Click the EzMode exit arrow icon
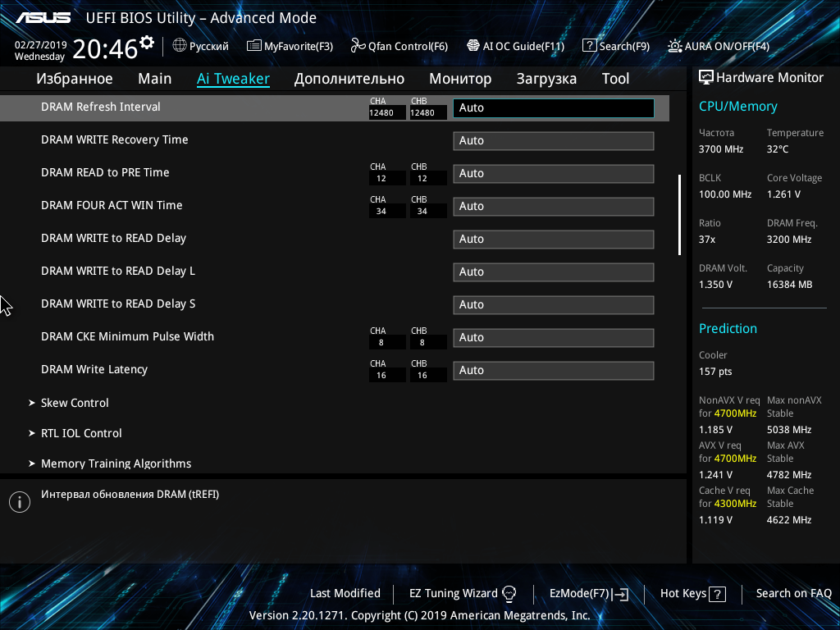Image resolution: width=840 pixels, height=630 pixels. [x=620, y=594]
